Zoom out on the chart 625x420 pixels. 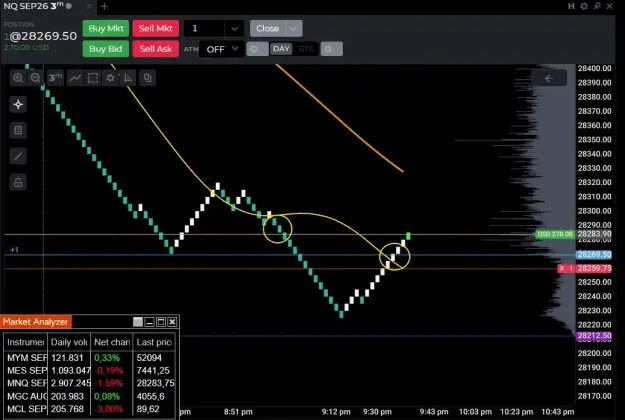(x=35, y=78)
